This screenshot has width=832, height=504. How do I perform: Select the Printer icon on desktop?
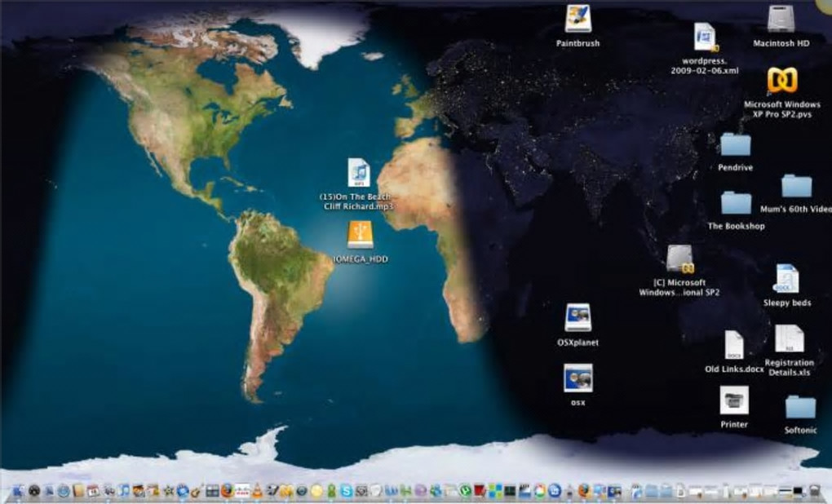point(734,400)
